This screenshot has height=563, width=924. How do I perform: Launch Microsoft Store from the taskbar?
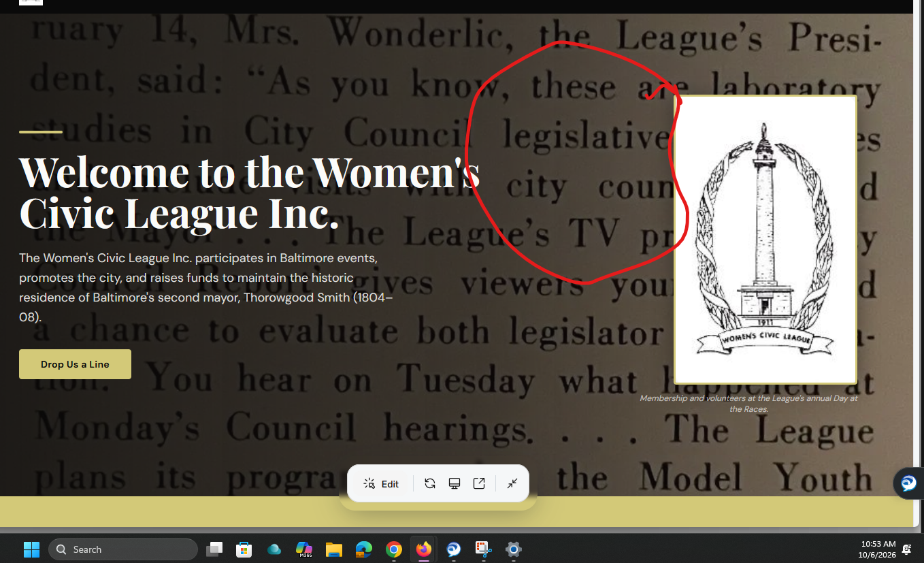click(244, 549)
